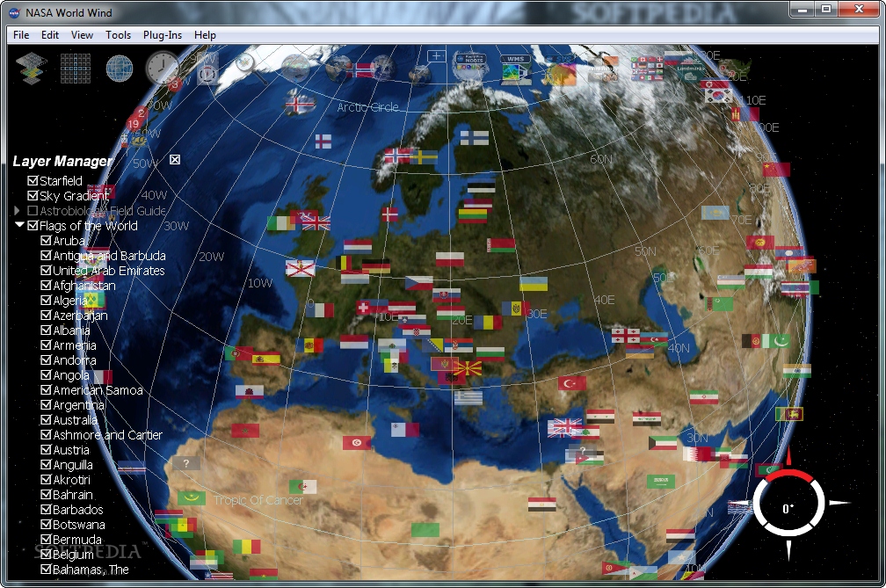The height and width of the screenshot is (588, 886).
Task: Click the compass showing 0°
Action: pos(788,504)
